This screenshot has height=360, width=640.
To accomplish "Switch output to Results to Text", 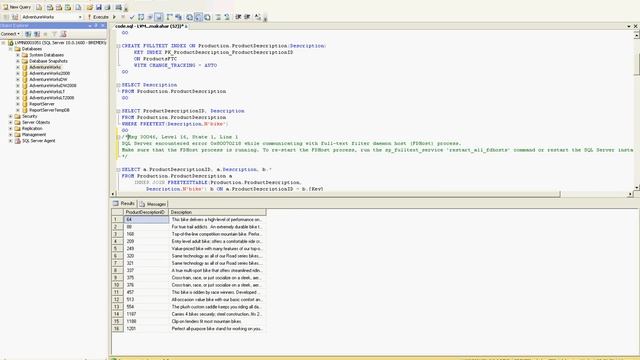I will point(189,17).
